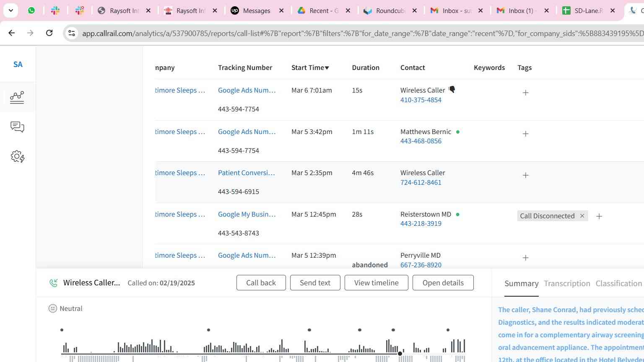Screen dimensions: 644x362
Task: Add tag to Mar 5 2:35pm call
Action: coord(525,175)
